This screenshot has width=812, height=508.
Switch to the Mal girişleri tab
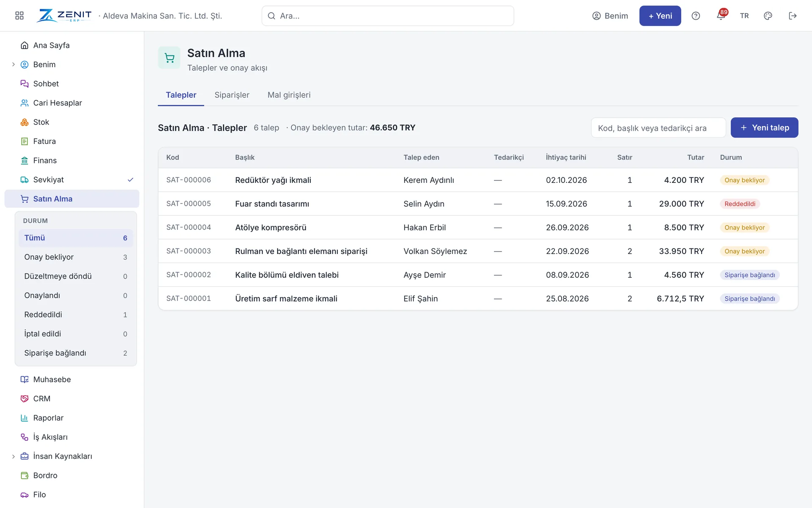pos(289,95)
